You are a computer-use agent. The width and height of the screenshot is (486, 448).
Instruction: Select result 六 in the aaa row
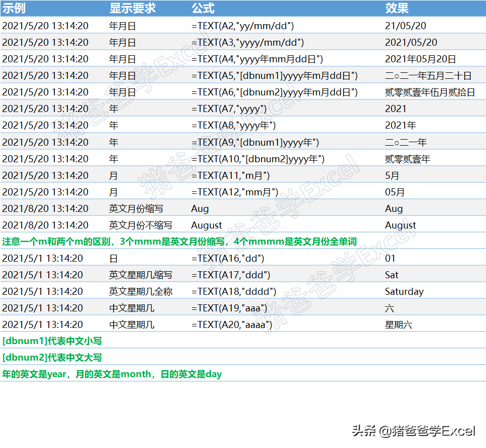pos(390,308)
